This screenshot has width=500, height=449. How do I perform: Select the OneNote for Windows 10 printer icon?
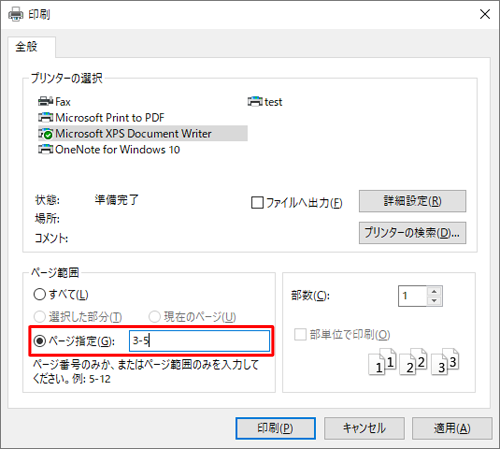tap(45, 149)
